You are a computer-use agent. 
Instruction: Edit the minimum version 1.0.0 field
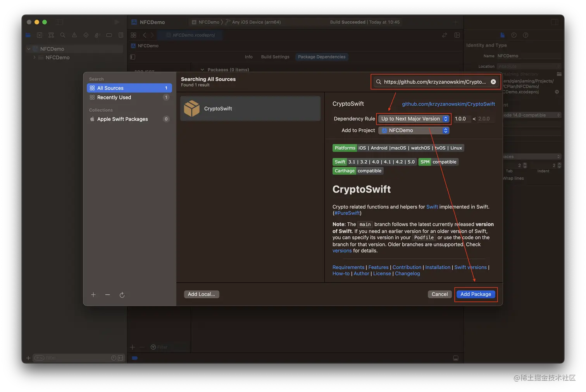(462, 119)
